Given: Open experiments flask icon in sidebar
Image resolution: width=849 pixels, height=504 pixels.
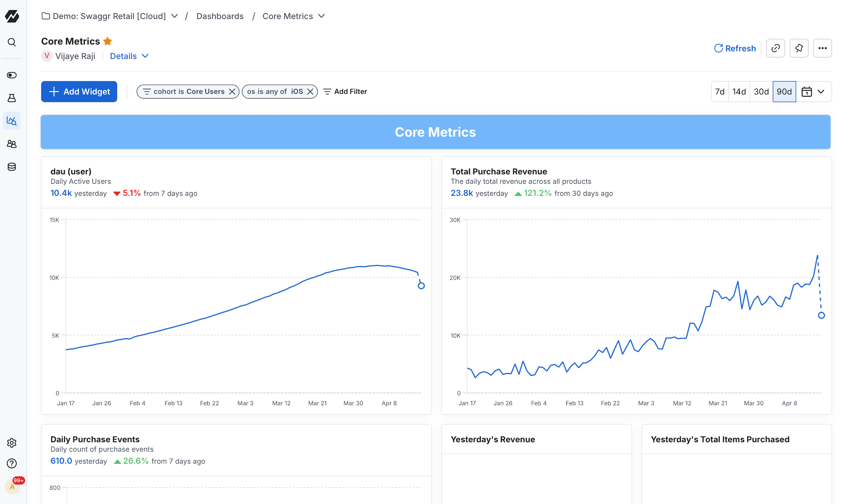Looking at the screenshot, I should point(12,98).
